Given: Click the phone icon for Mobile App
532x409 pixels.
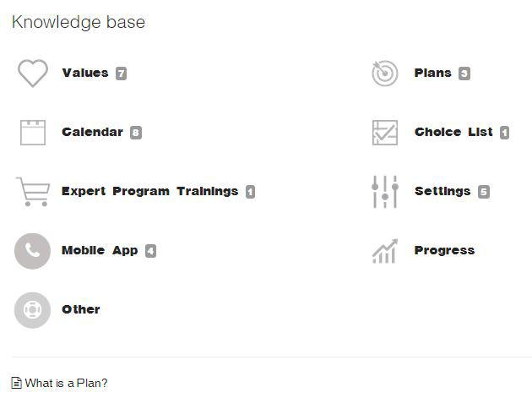Looking at the screenshot, I should [x=33, y=251].
